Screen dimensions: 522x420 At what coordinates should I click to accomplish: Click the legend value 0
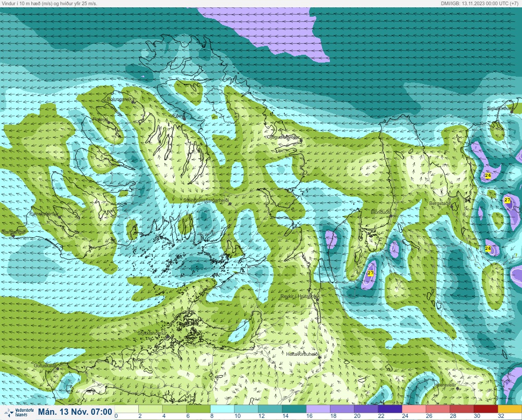pyautogui.click(x=116, y=416)
